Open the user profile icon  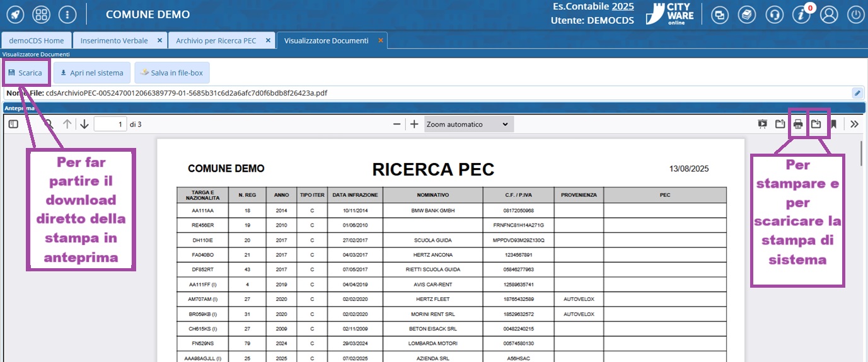click(x=829, y=14)
